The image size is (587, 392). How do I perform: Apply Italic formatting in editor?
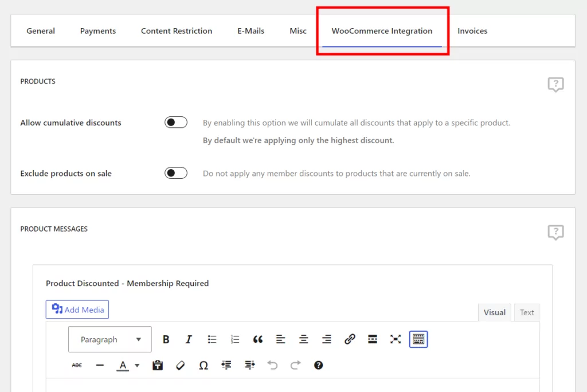pos(189,339)
